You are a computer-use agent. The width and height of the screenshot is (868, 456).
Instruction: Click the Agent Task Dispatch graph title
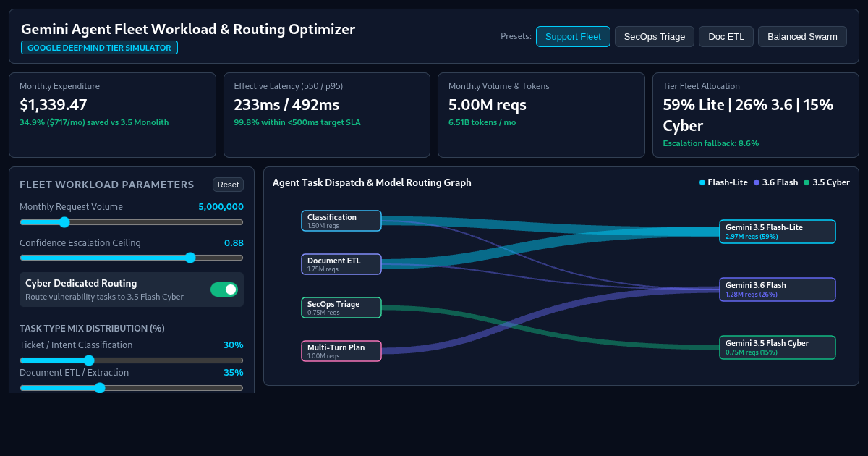pos(372,182)
